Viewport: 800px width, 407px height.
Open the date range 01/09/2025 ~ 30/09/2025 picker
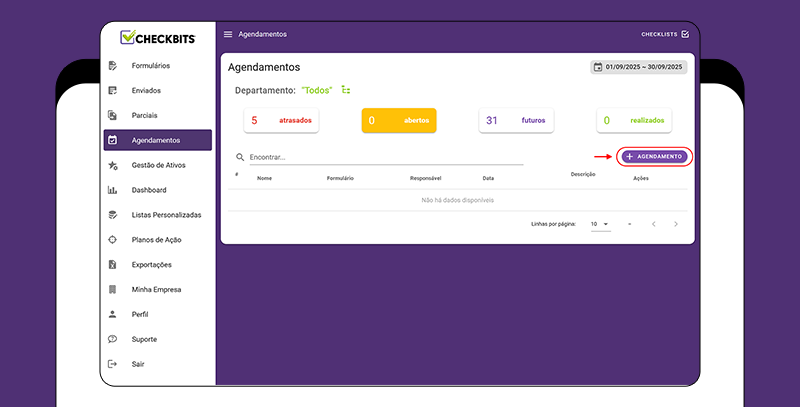tap(639, 67)
